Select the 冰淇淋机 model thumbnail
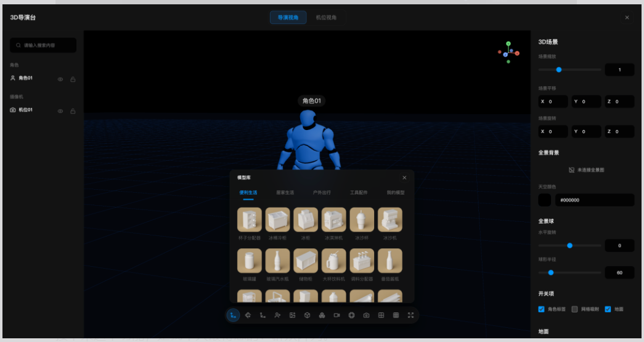Viewport: 644px width, 342px height. tap(333, 219)
